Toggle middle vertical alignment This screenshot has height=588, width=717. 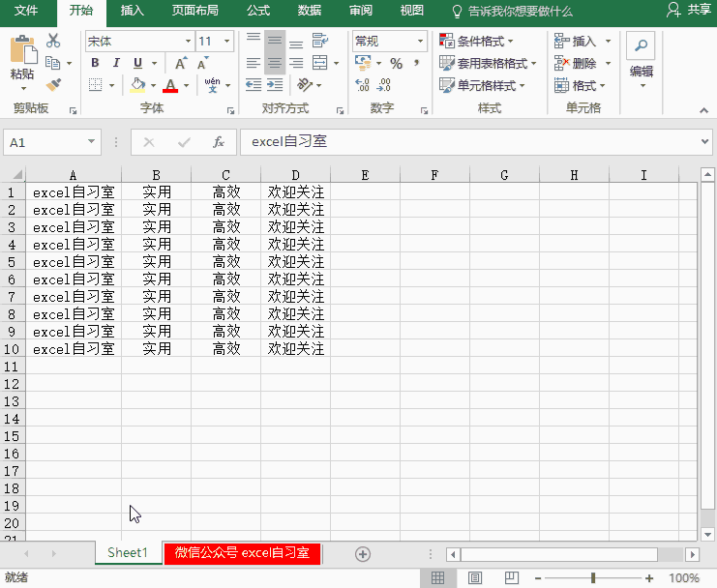[x=275, y=41]
